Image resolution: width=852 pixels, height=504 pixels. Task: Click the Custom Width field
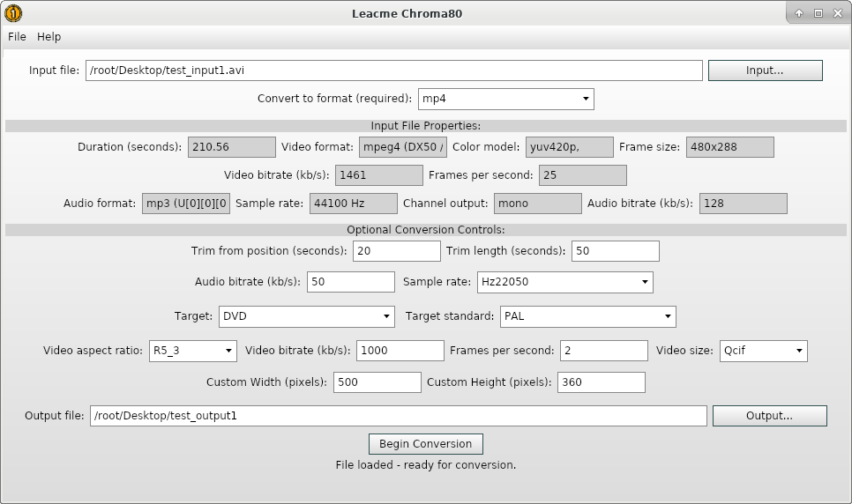(x=377, y=382)
